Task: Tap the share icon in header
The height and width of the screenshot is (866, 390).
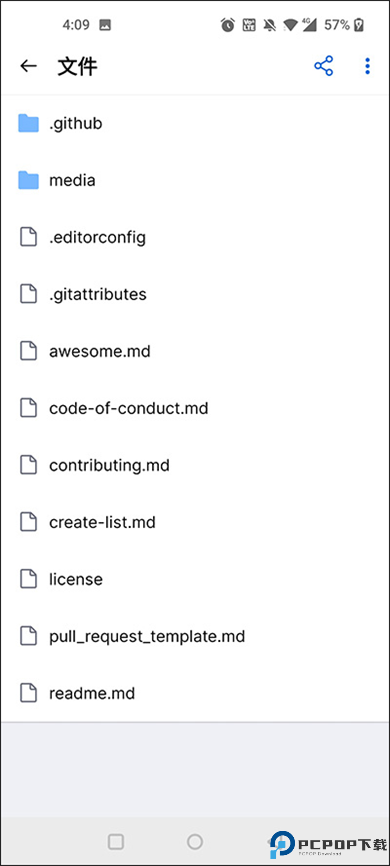Action: (x=324, y=66)
